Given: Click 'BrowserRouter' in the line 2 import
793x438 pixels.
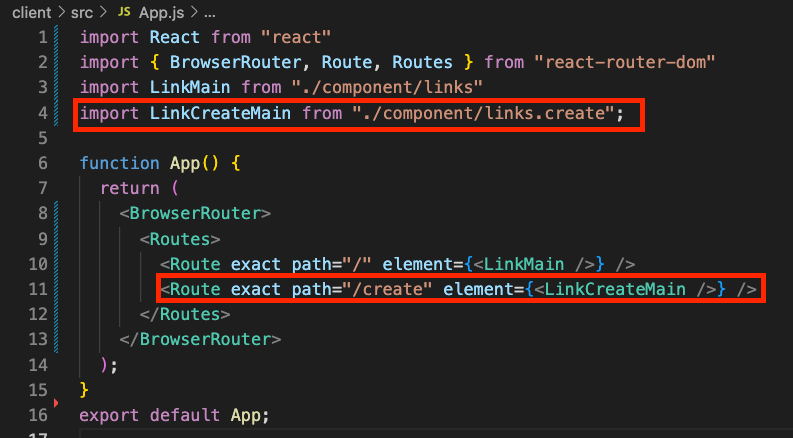Looking at the screenshot, I should point(235,62).
